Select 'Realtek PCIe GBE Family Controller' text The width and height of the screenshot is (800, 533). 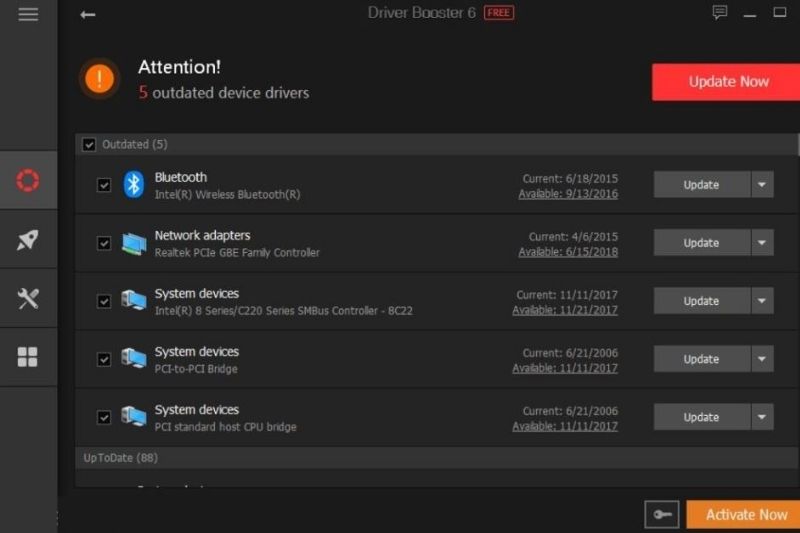point(237,253)
